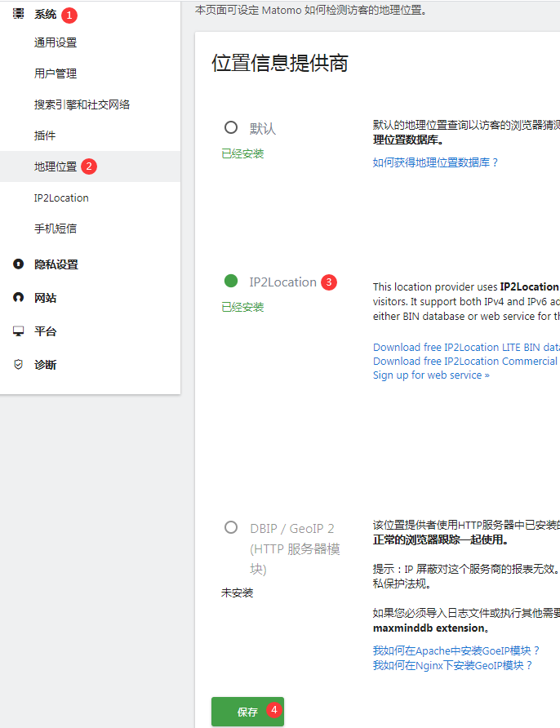This screenshot has width=560, height=728.
Task: Click the DBIP / GeoIP 2 (HTTP 服务器模块) label
Action: [x=295, y=548]
